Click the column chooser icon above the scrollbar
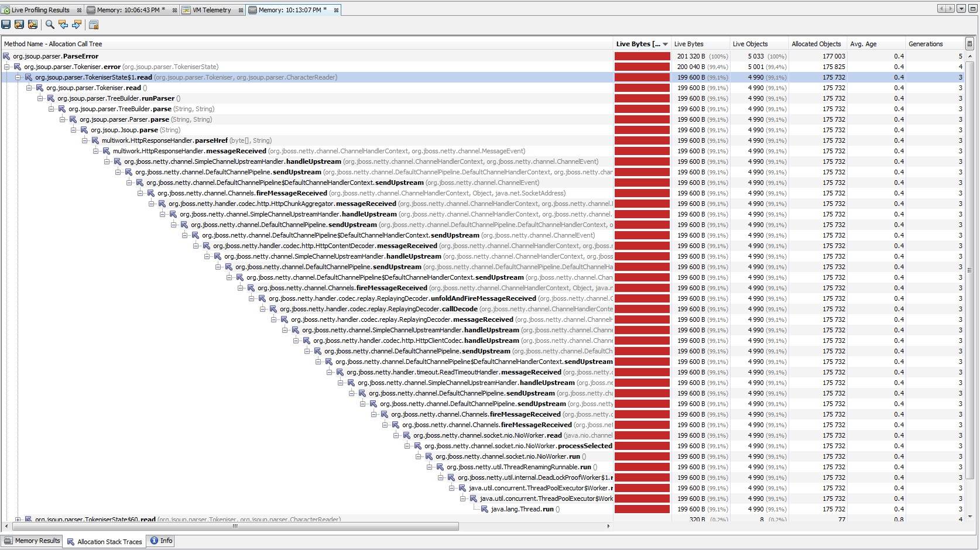Image resolution: width=980 pixels, height=550 pixels. tap(969, 43)
